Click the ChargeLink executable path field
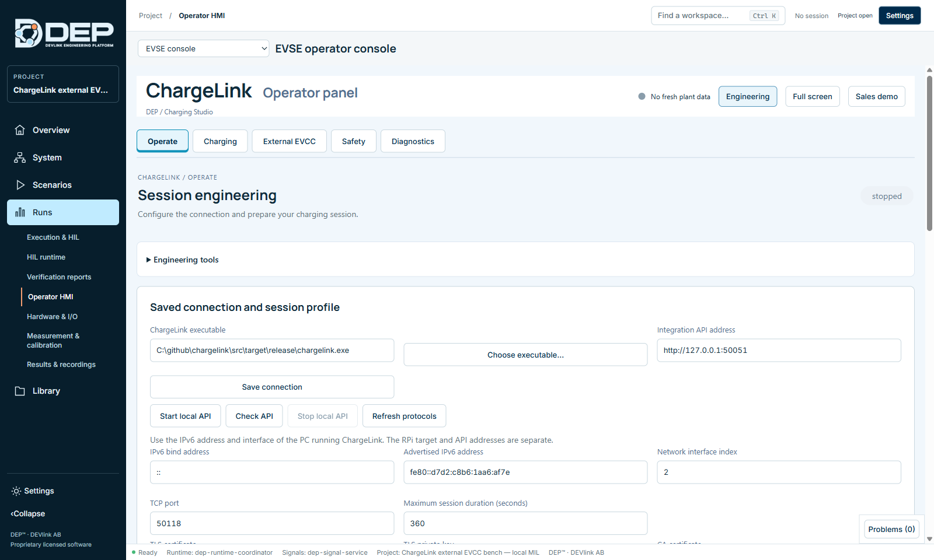The width and height of the screenshot is (934, 560). pyautogui.click(x=272, y=351)
